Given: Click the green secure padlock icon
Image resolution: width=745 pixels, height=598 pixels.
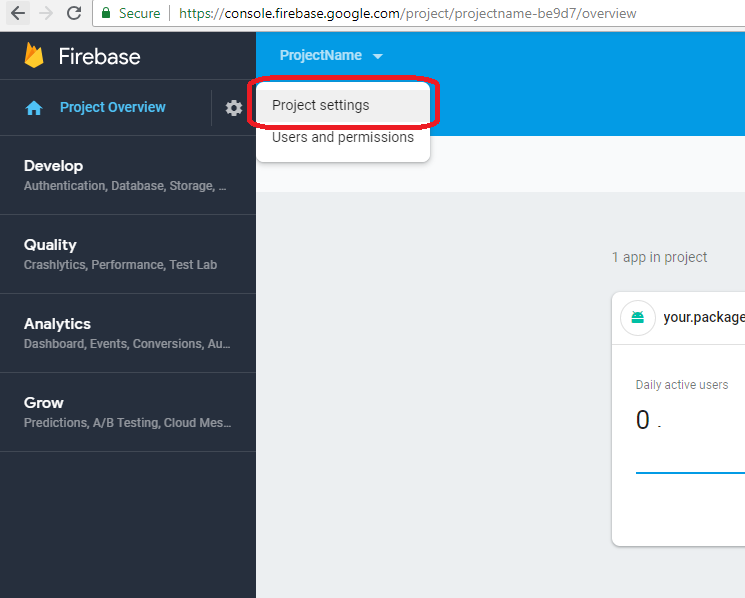Looking at the screenshot, I should point(107,14).
